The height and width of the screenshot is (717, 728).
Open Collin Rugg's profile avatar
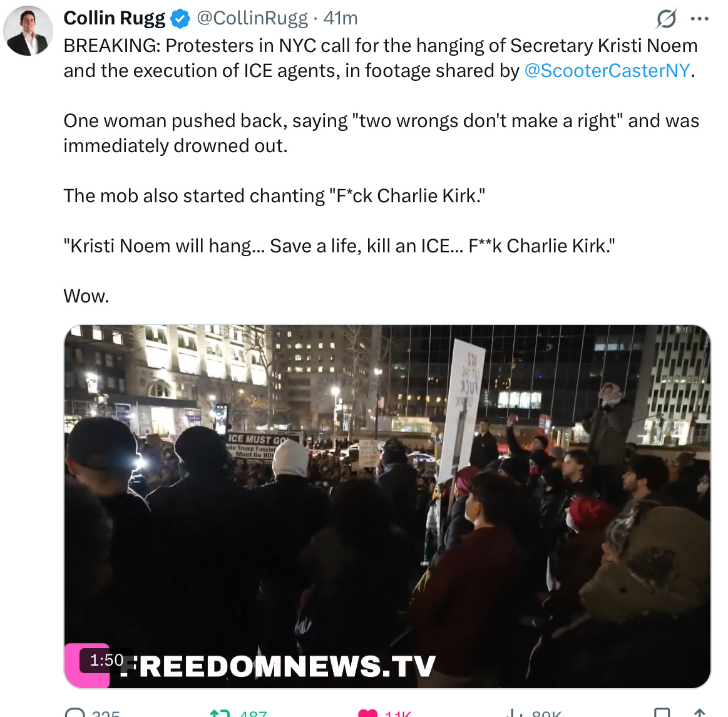[28, 31]
